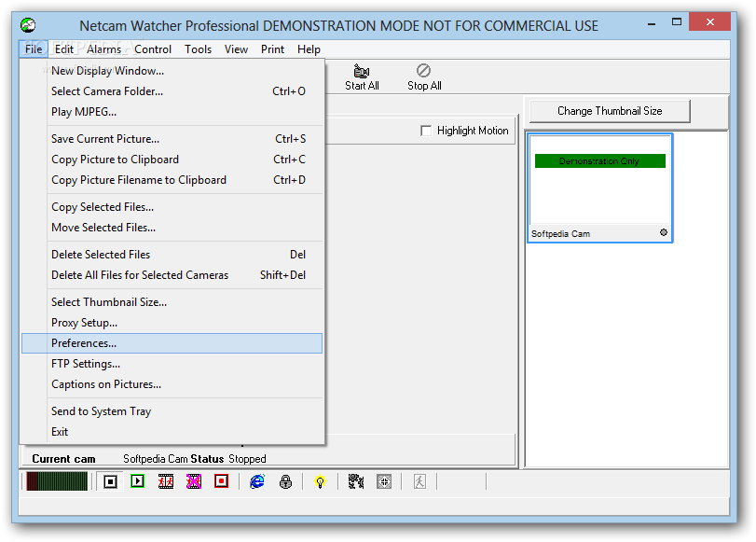This screenshot has height=542, width=756.
Task: Choose Exit from File menu
Action: pyautogui.click(x=172, y=432)
